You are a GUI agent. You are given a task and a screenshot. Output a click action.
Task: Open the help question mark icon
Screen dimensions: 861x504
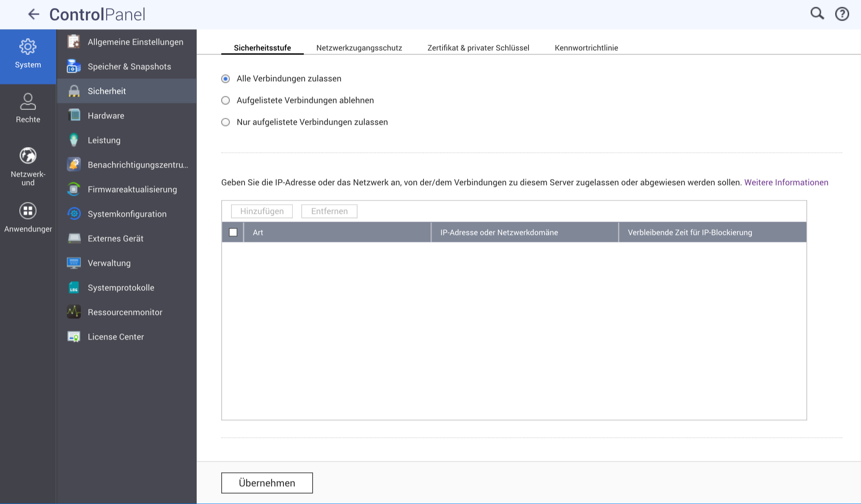(x=842, y=14)
